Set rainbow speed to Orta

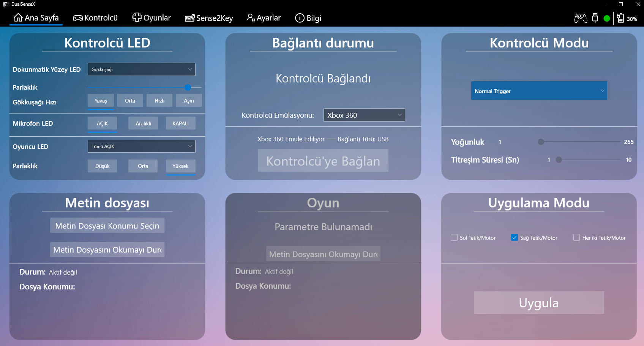click(x=130, y=101)
